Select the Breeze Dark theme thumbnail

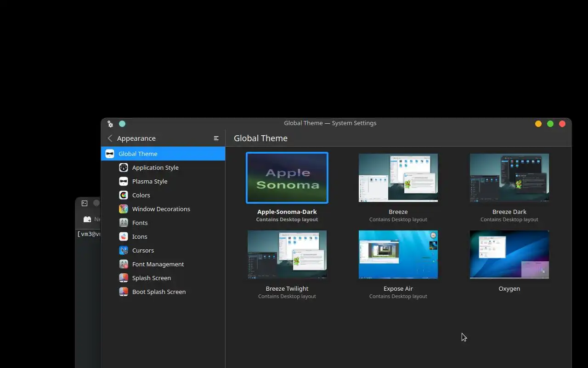point(509,178)
